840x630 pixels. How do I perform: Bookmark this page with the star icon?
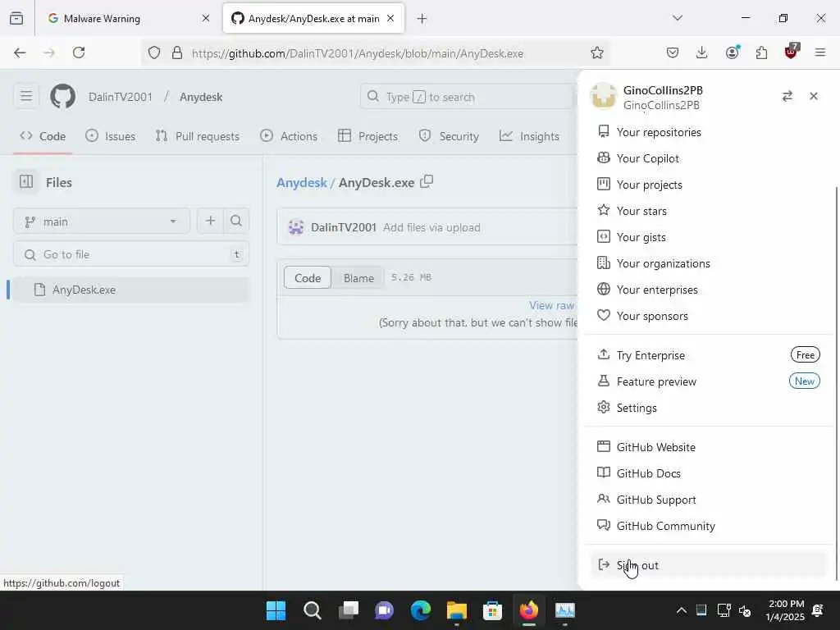597,53
